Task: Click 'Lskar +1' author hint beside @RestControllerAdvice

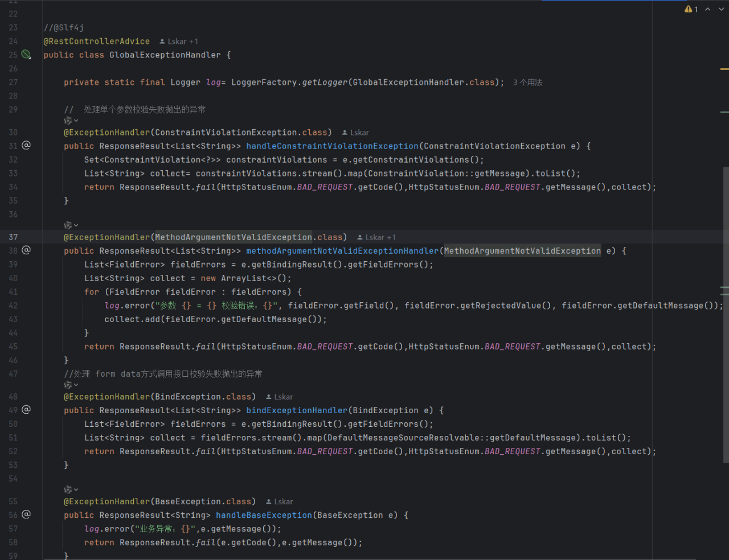Action: click(x=179, y=42)
